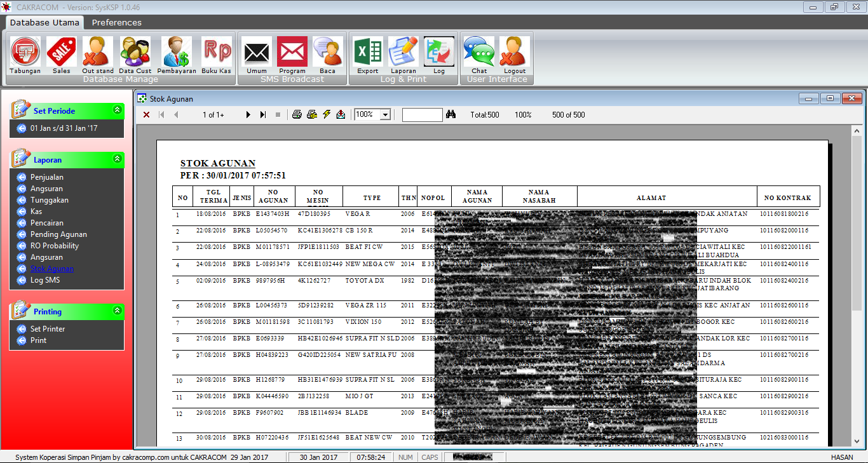Click the binoculars search icon
Image resolution: width=868 pixels, height=463 pixels.
tap(452, 115)
